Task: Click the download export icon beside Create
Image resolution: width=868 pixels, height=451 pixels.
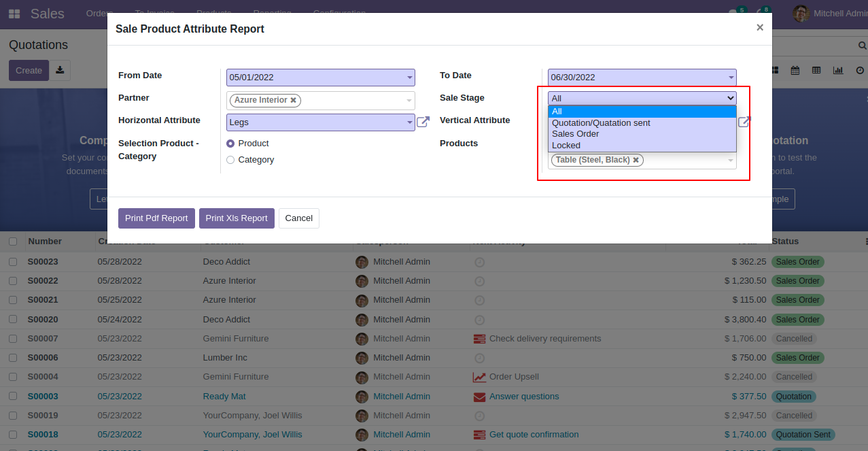Action: (60, 70)
